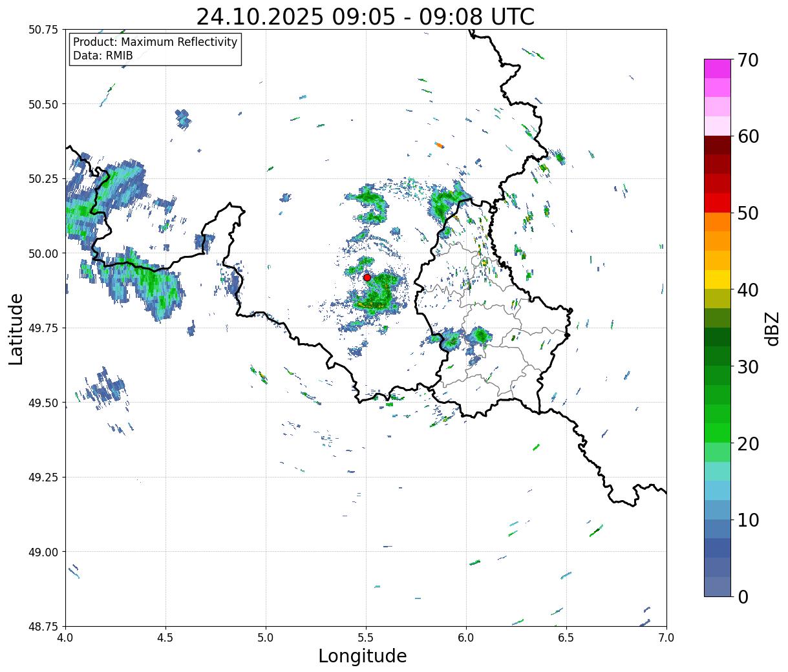Click the colorbar tick label 70
The width and height of the screenshot is (788, 672).
tap(748, 60)
